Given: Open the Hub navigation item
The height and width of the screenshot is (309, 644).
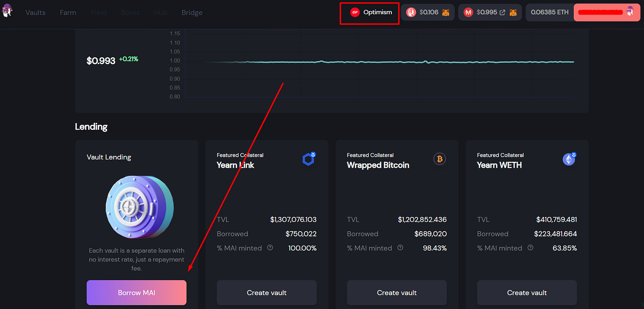Looking at the screenshot, I should click(x=161, y=12).
